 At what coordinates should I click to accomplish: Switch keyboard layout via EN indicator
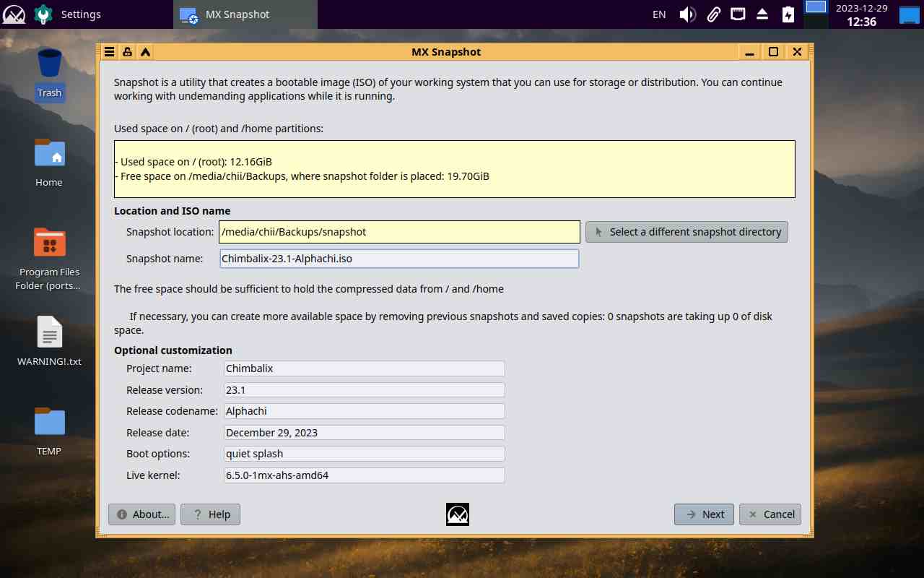click(659, 14)
